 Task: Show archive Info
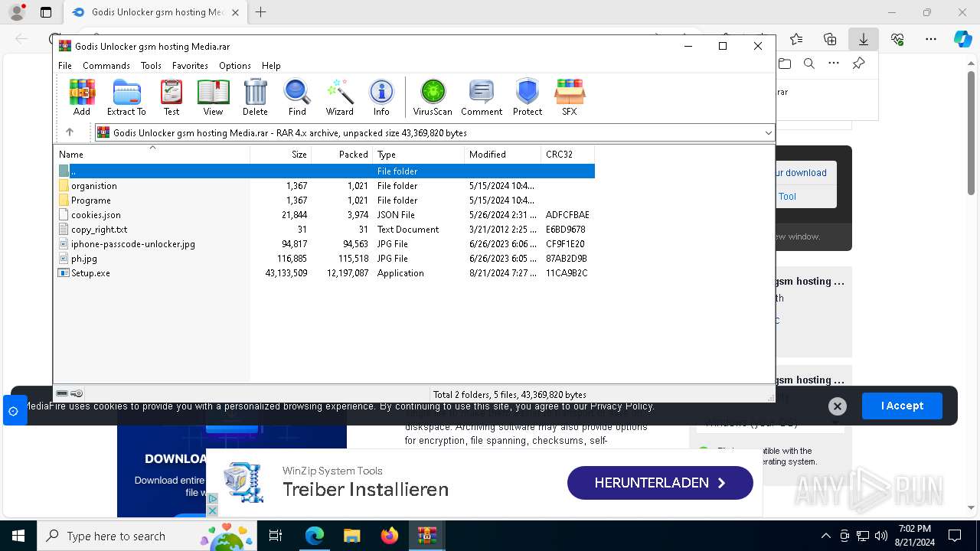point(381,97)
